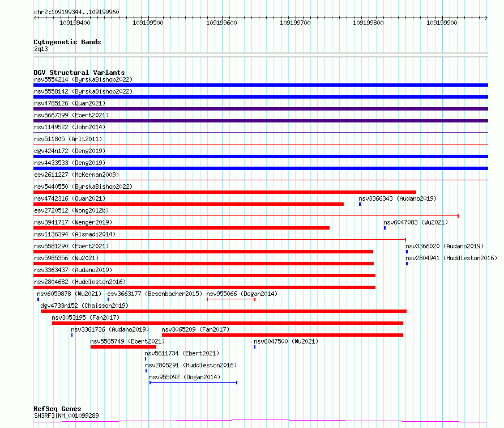
Task: Select the nsv5558142 (ByrskaBishop2022) blue bar
Action: 260,97
